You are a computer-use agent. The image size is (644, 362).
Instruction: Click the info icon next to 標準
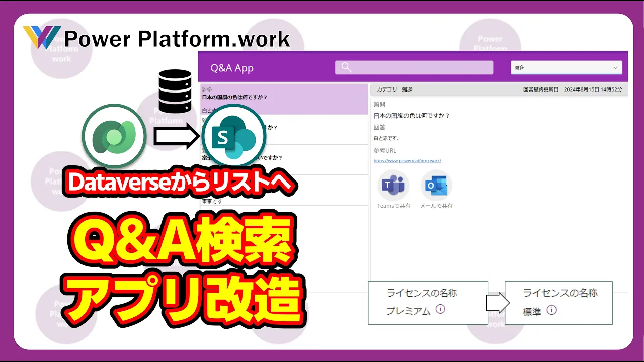coord(551,310)
